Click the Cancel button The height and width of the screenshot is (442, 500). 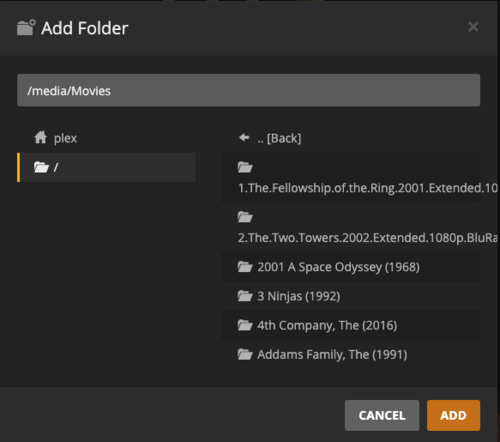(382, 415)
